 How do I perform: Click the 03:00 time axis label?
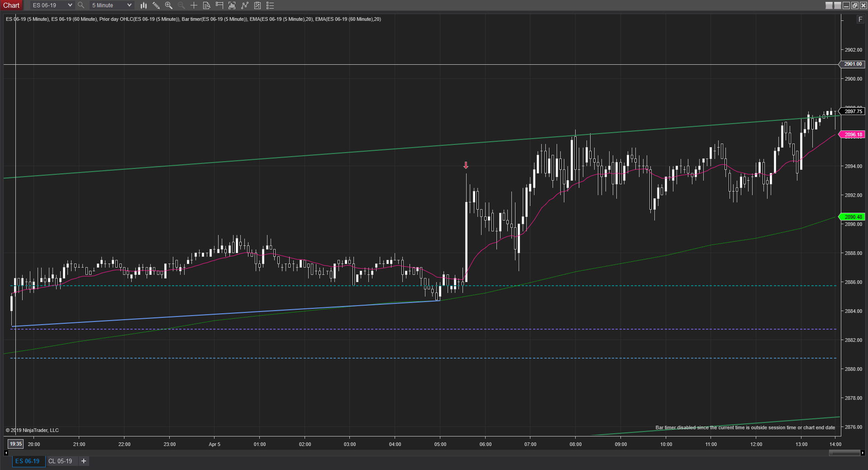tap(350, 444)
